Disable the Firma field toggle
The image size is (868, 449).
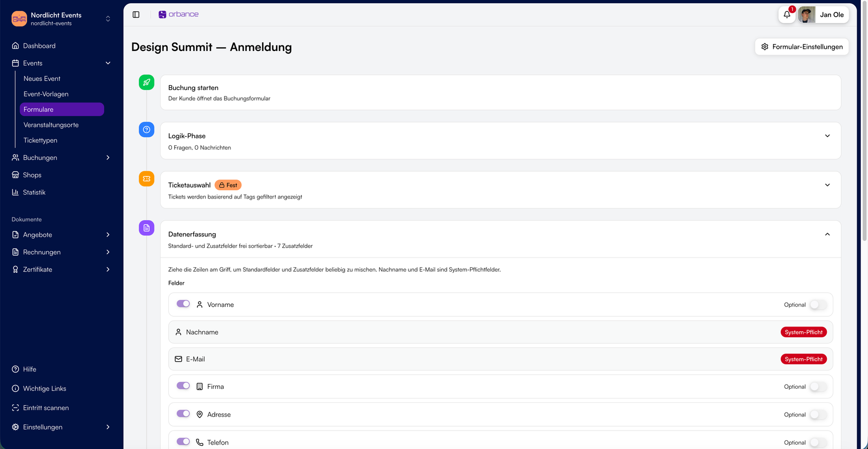click(183, 386)
